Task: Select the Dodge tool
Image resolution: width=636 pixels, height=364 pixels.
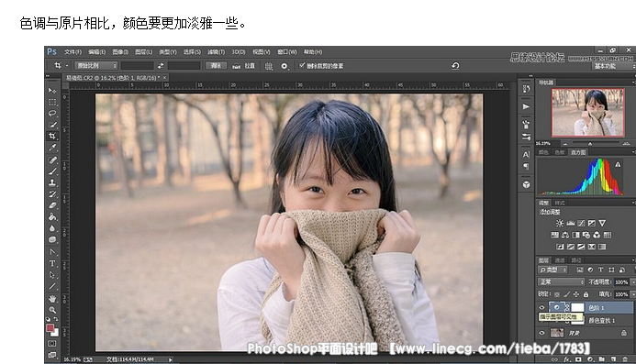Action: pyautogui.click(x=52, y=239)
